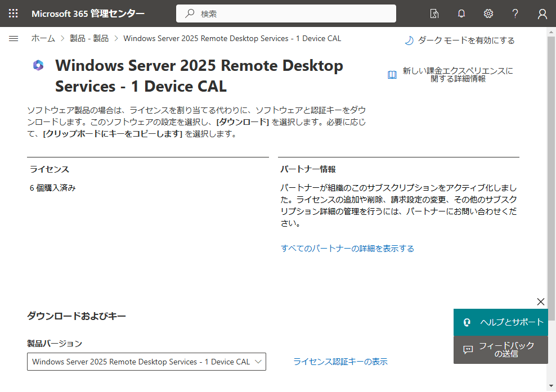Open ヘルプとサポート button
The height and width of the screenshot is (392, 556).
point(501,322)
